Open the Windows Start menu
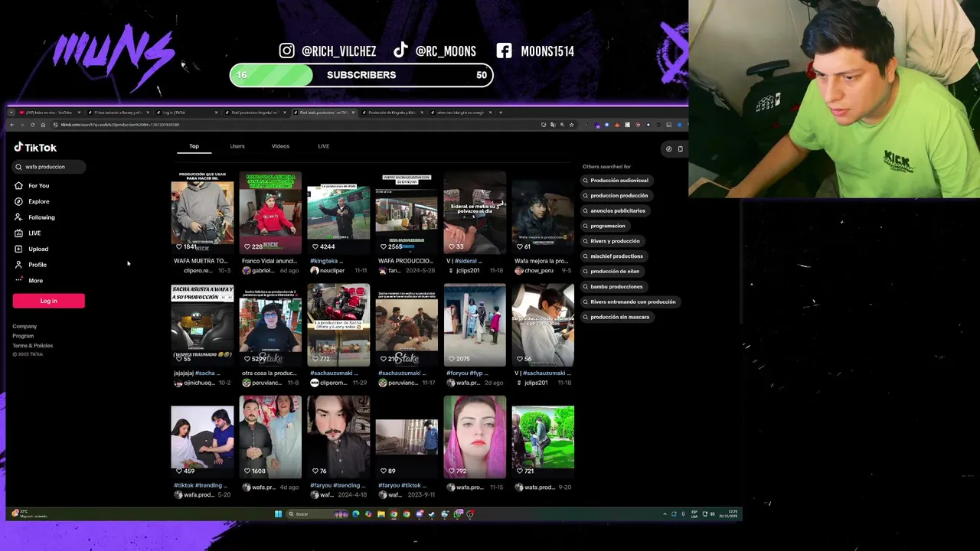Image resolution: width=980 pixels, height=551 pixels. pyautogui.click(x=279, y=514)
